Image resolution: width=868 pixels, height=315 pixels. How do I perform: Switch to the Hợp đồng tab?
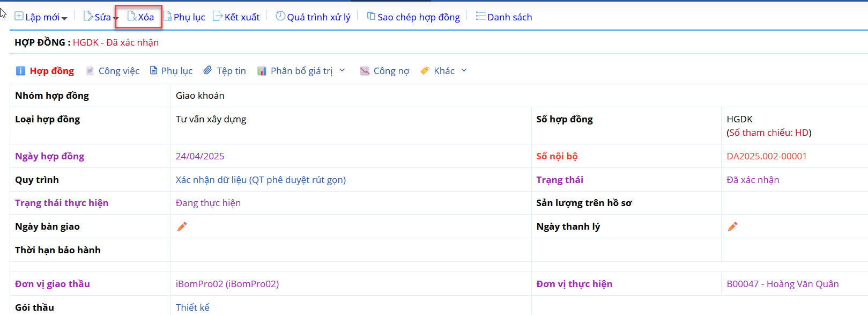pos(52,71)
